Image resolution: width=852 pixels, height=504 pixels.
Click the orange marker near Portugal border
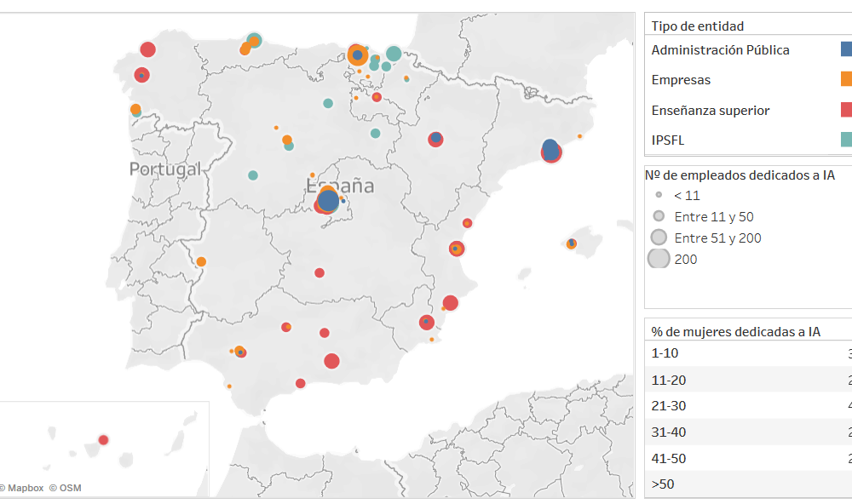click(201, 261)
